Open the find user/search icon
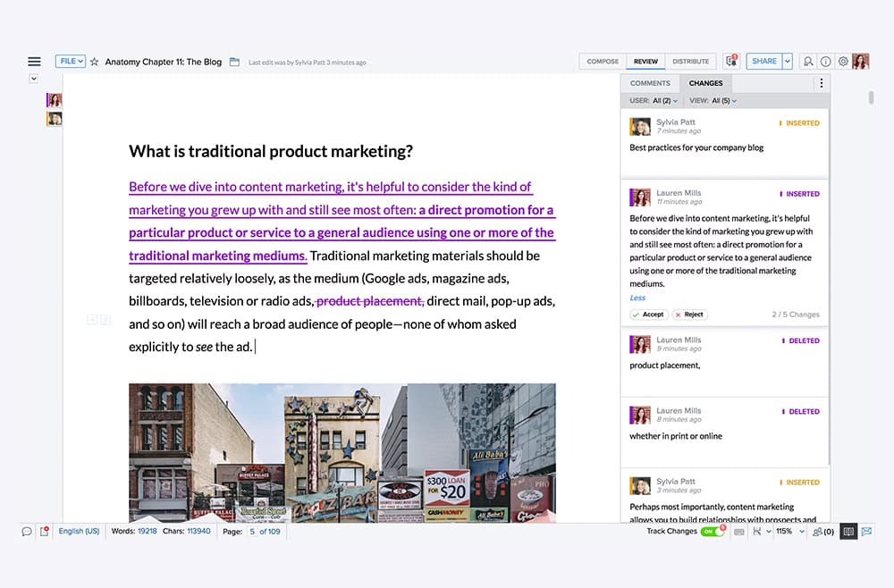This screenshot has height=588, width=894. 808,62
